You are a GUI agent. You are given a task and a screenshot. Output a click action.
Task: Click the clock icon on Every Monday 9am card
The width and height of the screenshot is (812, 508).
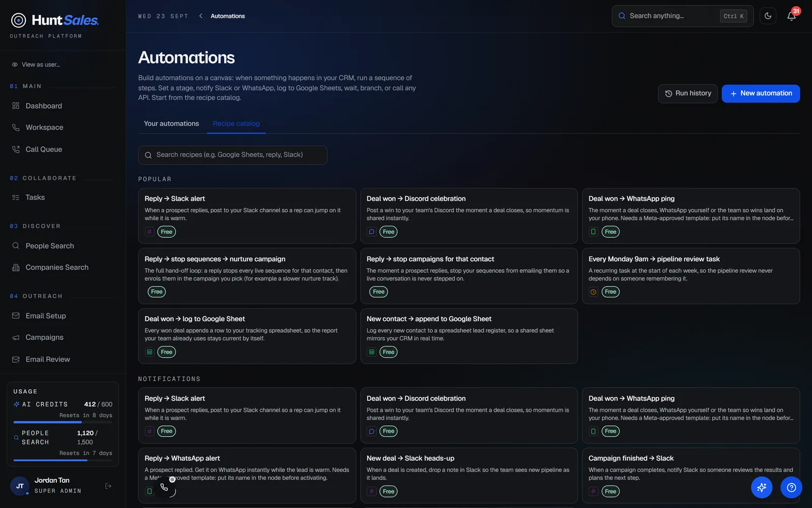(593, 292)
